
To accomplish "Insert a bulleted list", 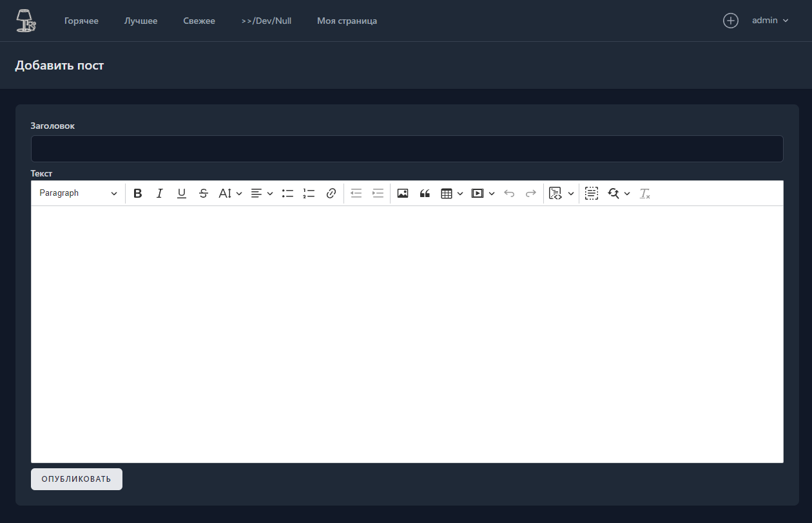I will click(x=287, y=193).
